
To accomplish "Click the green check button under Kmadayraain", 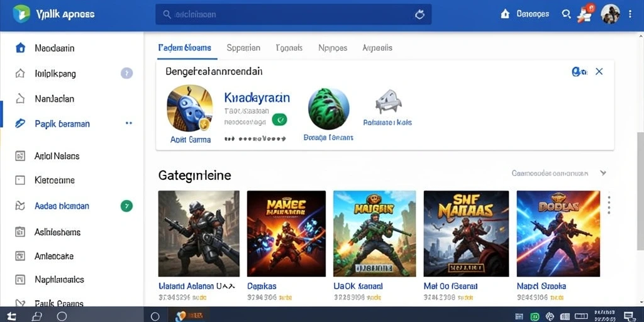I will click(280, 119).
